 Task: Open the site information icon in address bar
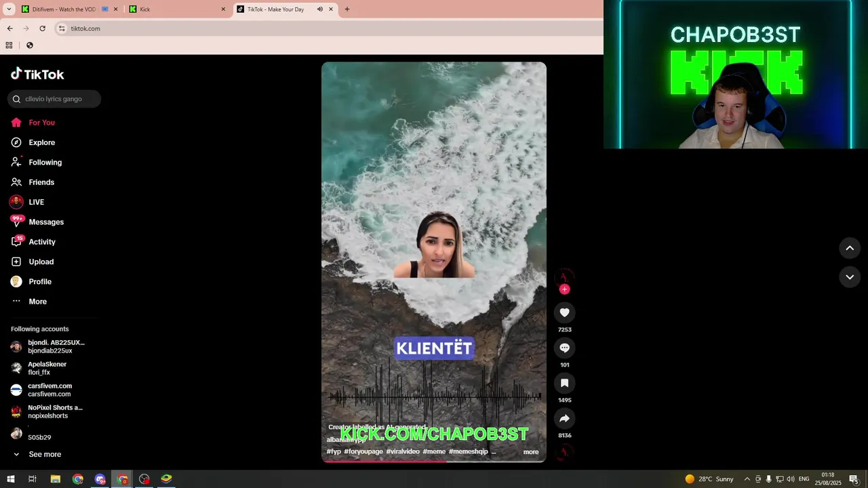coord(62,28)
